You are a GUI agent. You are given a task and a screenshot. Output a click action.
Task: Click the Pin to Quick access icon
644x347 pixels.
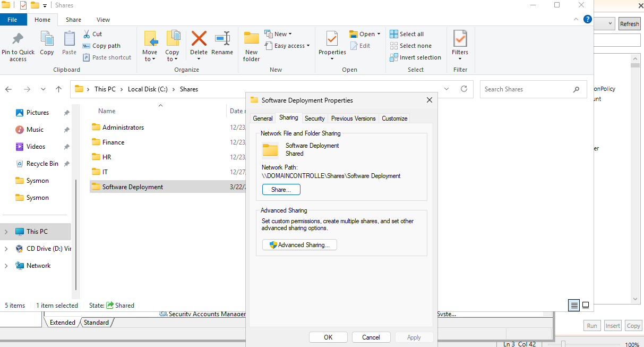click(x=18, y=39)
